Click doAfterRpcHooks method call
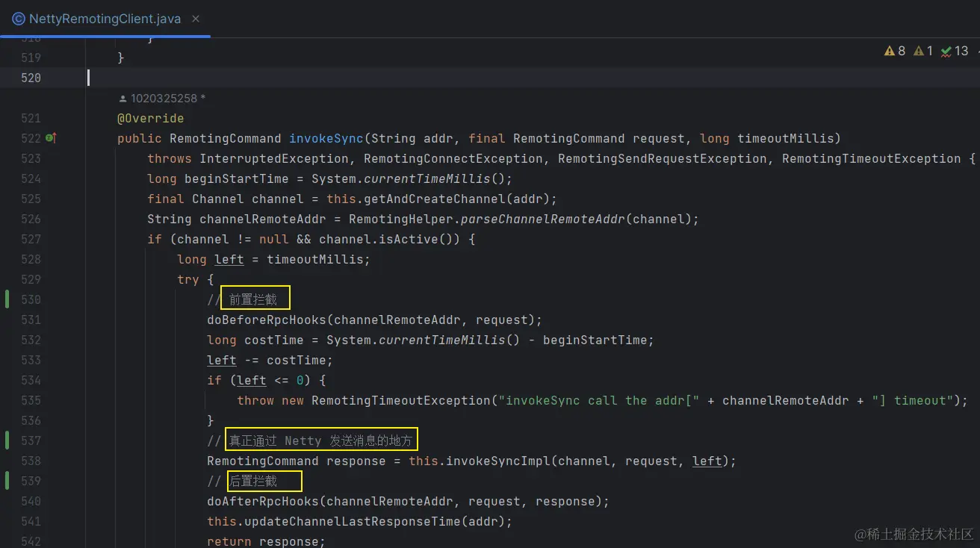Screen dimensions: 980x548 [x=263, y=501]
